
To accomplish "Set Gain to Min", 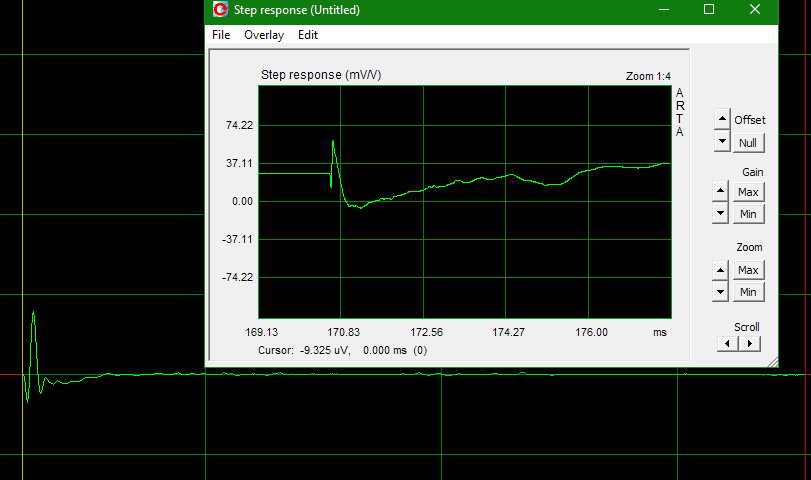I will coord(748,214).
